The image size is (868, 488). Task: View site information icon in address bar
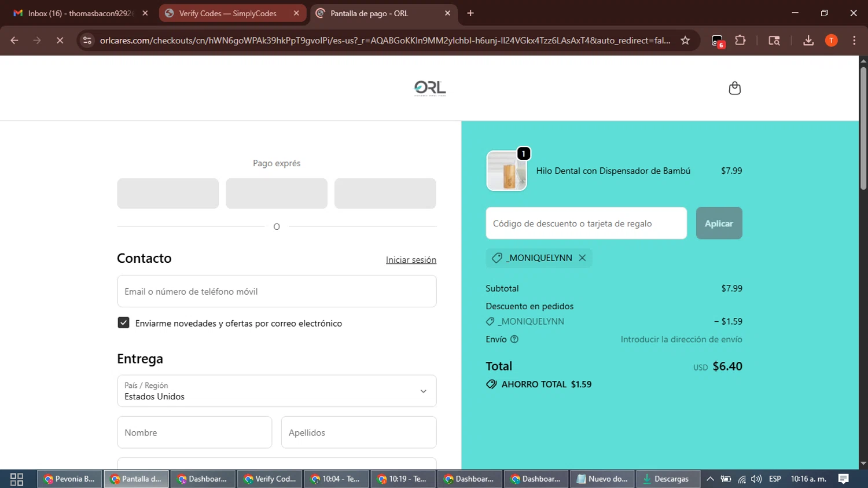coord(87,41)
